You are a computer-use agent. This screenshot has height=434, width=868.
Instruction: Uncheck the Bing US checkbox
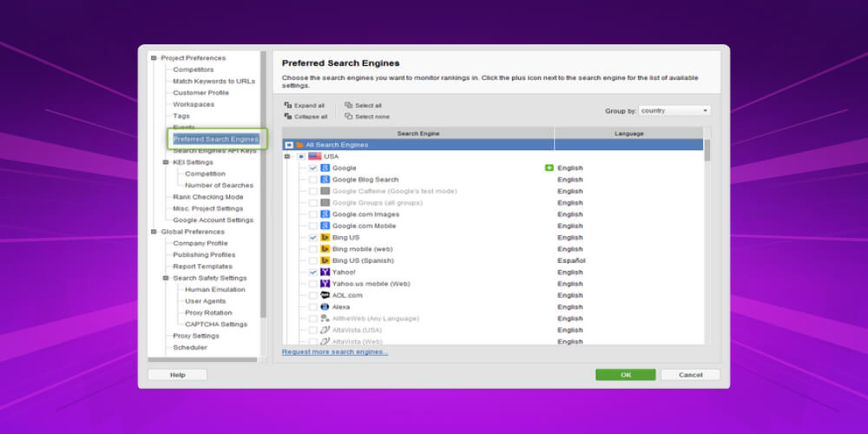pyautogui.click(x=313, y=238)
